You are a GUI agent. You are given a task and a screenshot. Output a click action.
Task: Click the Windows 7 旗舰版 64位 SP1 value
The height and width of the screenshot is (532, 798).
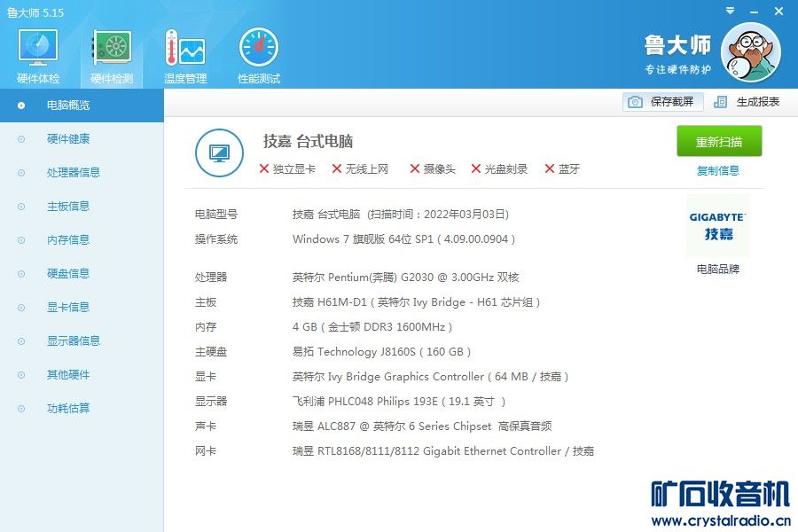point(403,239)
